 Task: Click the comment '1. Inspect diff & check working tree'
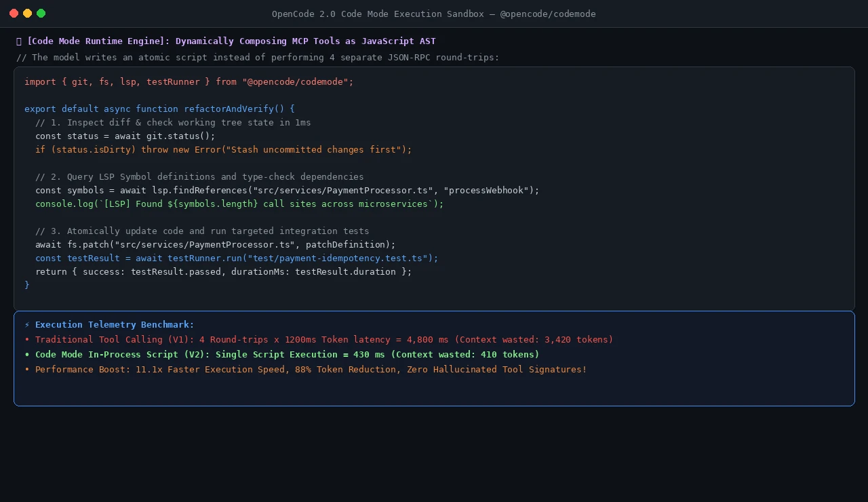(x=173, y=123)
